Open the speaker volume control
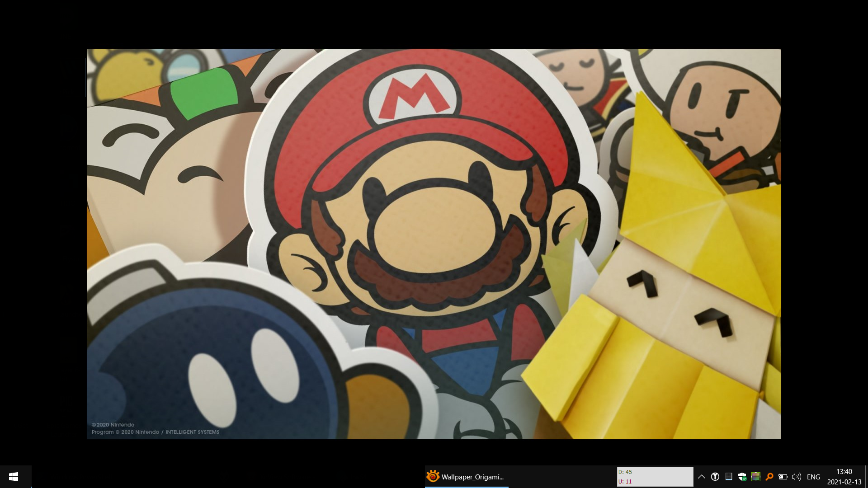The height and width of the screenshot is (488, 868). pyautogui.click(x=797, y=477)
